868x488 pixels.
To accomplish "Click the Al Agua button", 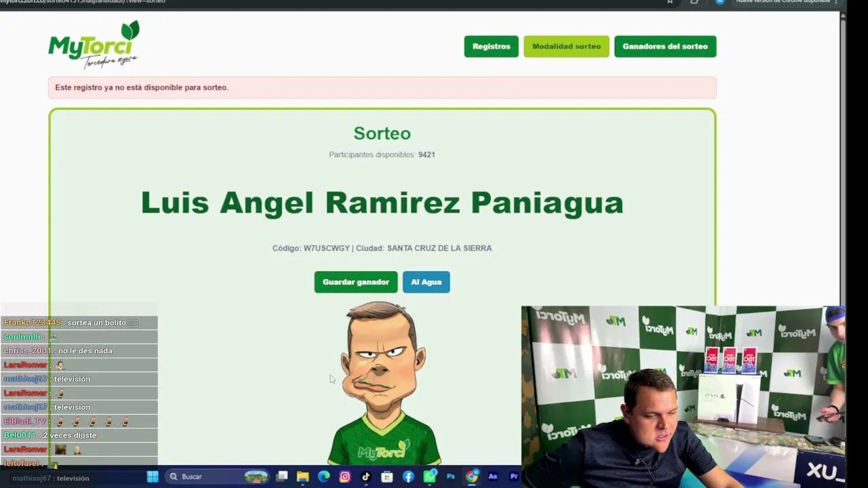I will click(x=426, y=282).
